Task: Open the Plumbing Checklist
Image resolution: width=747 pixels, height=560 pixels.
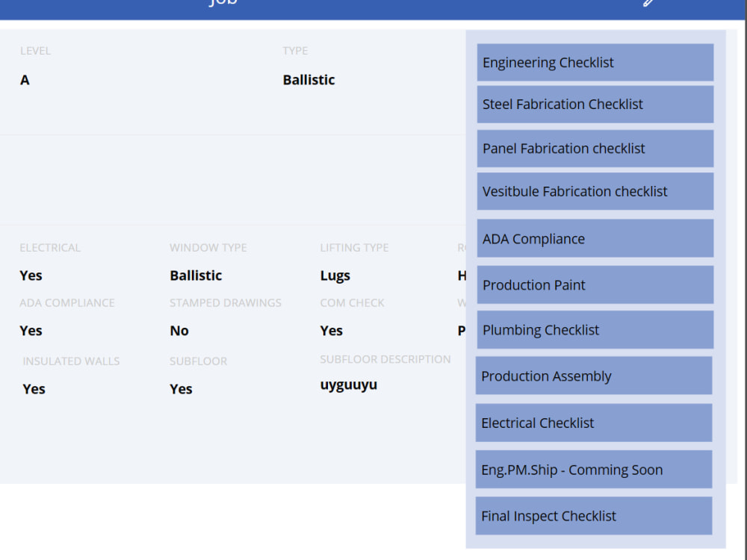Action: pyautogui.click(x=595, y=329)
